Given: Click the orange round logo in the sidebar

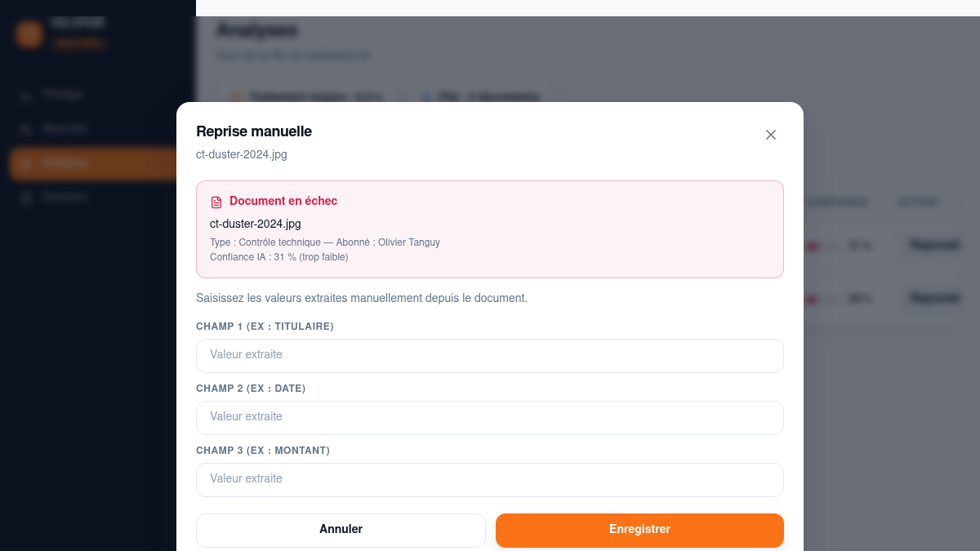Looking at the screenshot, I should 29,34.
